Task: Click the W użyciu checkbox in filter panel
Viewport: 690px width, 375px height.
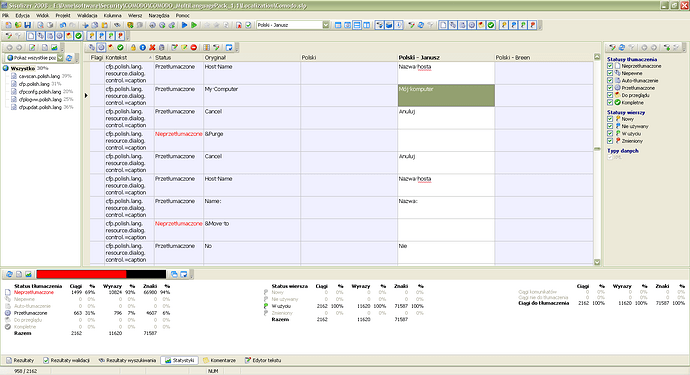Action: (610, 133)
